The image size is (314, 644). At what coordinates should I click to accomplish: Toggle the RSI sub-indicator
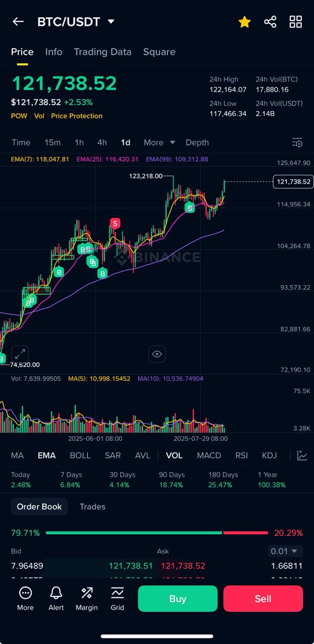pyautogui.click(x=242, y=455)
